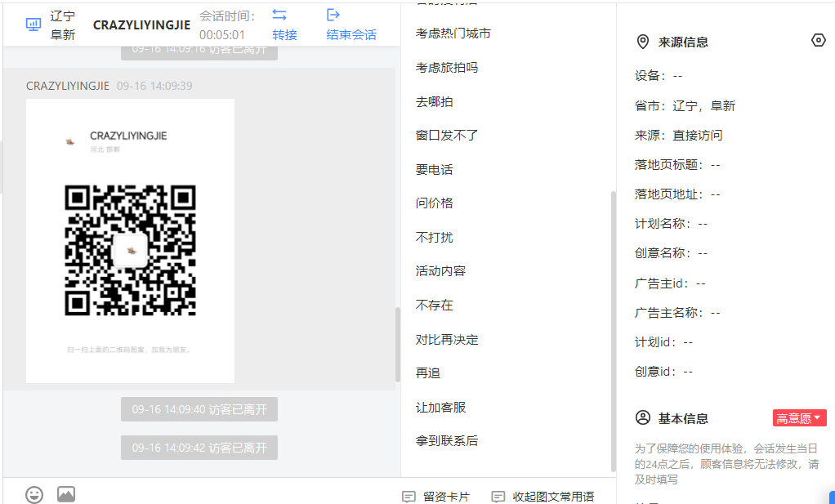Click the 创意名称 field

(671, 252)
